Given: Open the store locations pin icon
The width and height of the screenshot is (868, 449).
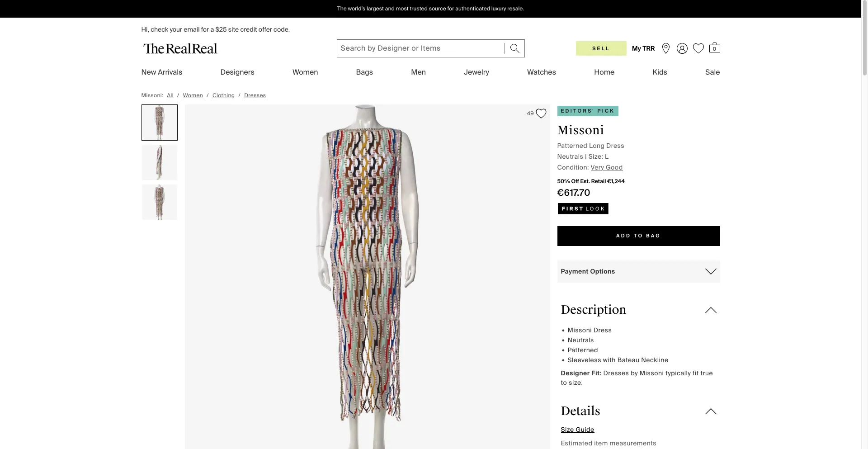Looking at the screenshot, I should point(665,48).
